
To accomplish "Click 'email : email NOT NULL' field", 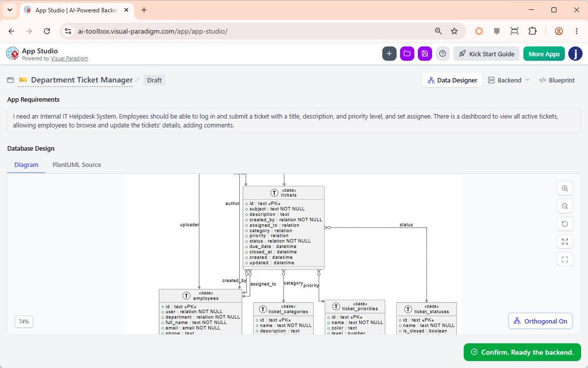I will [x=193, y=328].
